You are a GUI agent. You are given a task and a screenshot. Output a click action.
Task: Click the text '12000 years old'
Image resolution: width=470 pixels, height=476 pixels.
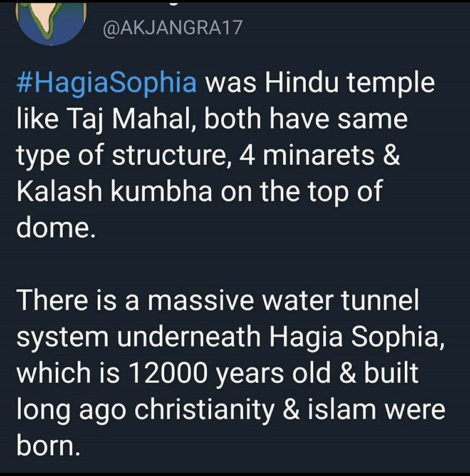230,374
